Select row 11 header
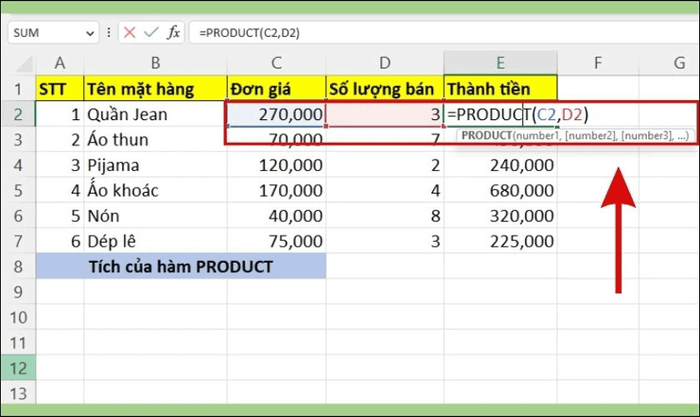Viewport: 700px width, 417px height. (x=18, y=343)
